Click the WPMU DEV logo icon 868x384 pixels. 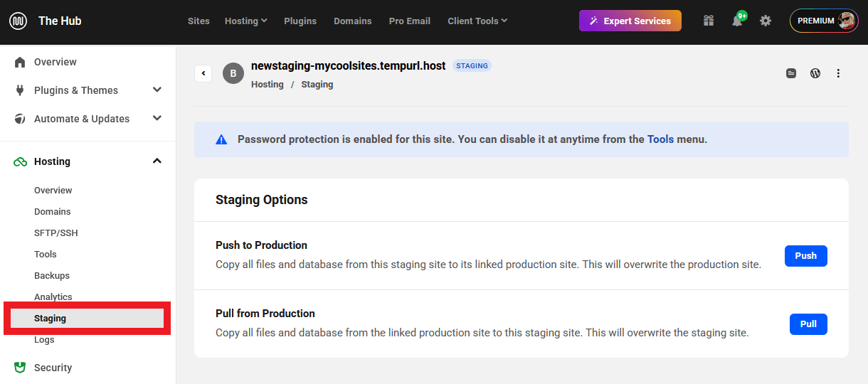click(18, 21)
